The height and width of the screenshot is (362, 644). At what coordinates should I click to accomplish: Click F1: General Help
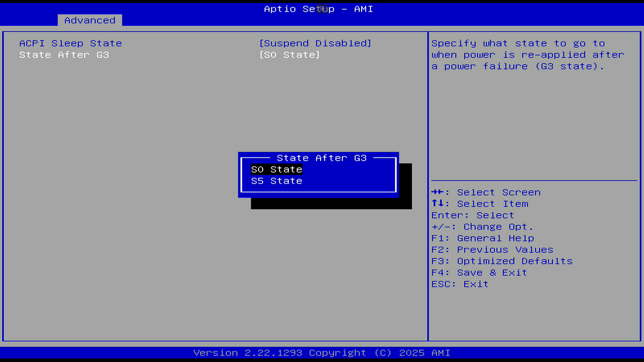pyautogui.click(x=482, y=238)
